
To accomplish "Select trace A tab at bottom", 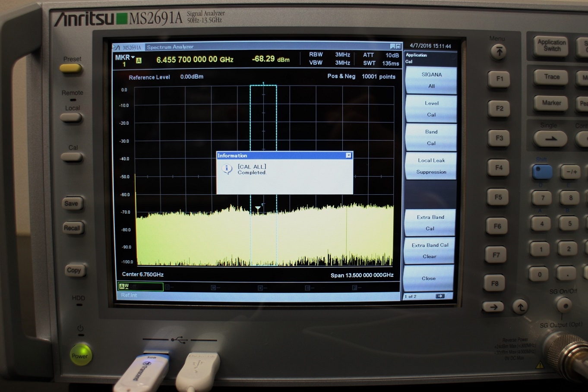I will point(141,286).
